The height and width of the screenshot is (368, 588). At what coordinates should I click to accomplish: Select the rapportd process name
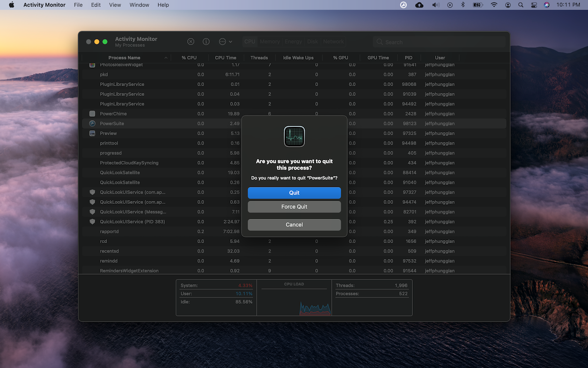coord(109,231)
